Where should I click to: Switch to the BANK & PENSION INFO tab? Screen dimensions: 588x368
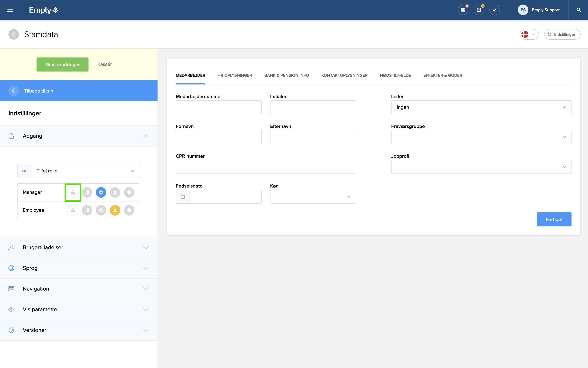tap(286, 76)
